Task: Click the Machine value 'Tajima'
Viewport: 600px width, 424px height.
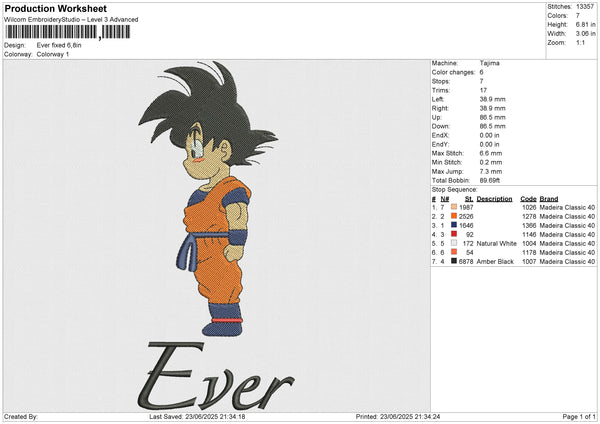Action: click(x=489, y=63)
